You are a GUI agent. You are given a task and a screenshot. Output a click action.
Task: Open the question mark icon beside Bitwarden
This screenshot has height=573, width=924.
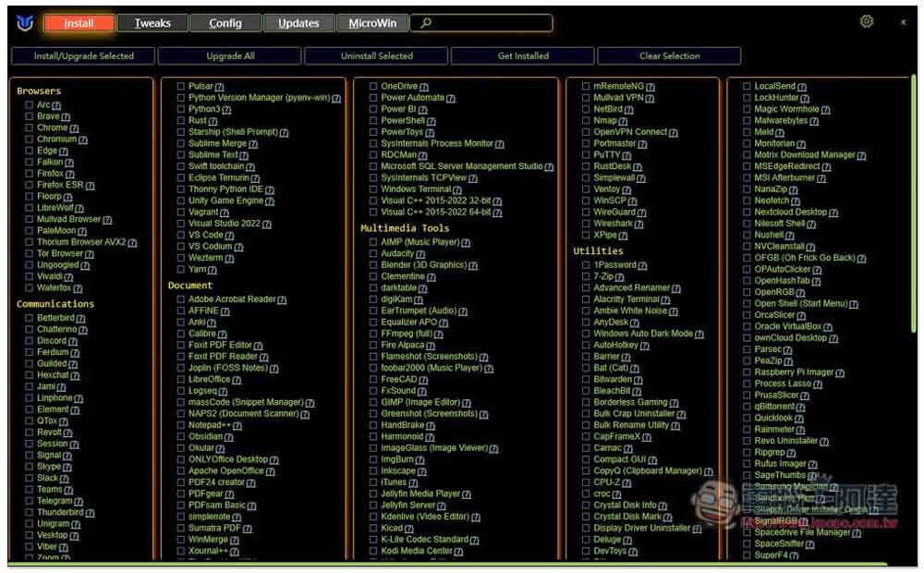[638, 380]
